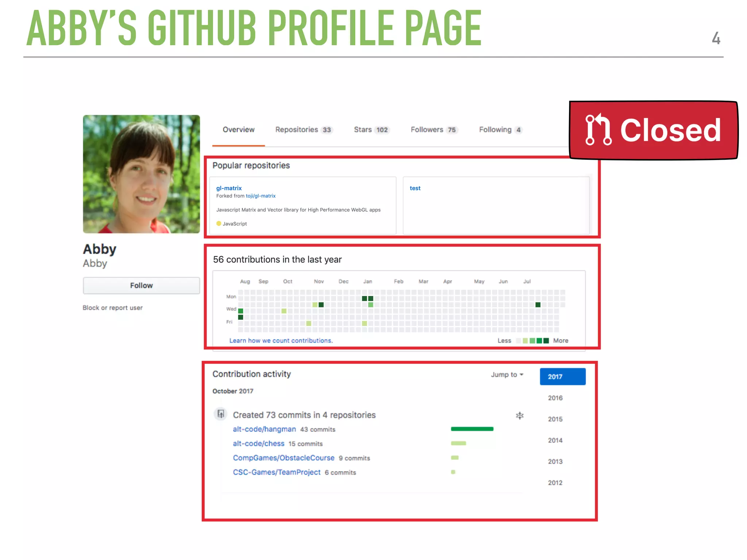The image size is (747, 560).
Task: Click the hangman dark green commit bar
Action: point(472,429)
